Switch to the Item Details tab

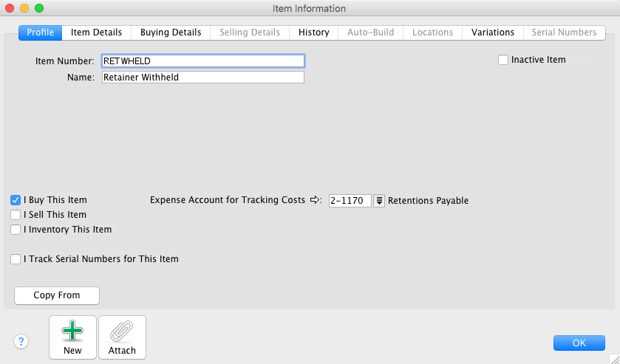[x=96, y=32]
